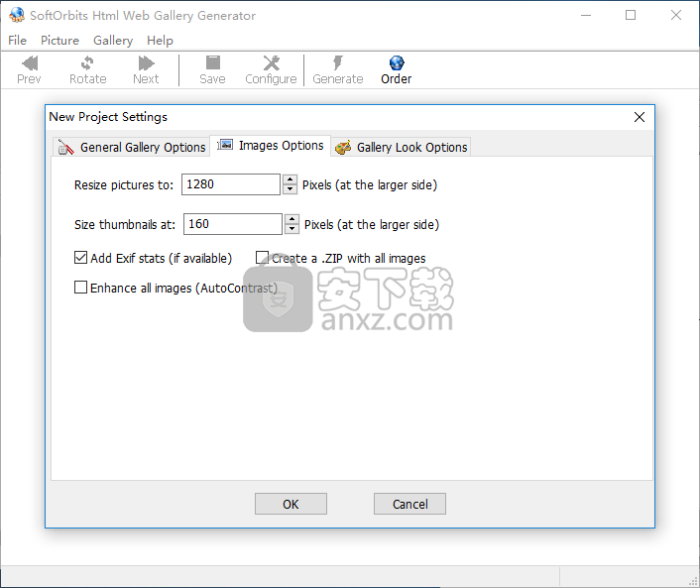This screenshot has width=700, height=588.
Task: Click the Cancel button
Action: (409, 504)
